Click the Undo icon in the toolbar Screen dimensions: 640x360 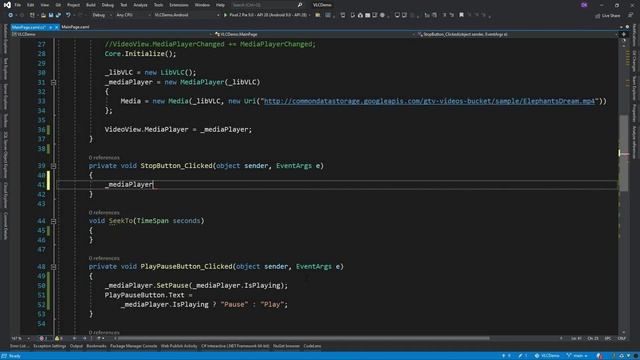[x=68, y=15]
